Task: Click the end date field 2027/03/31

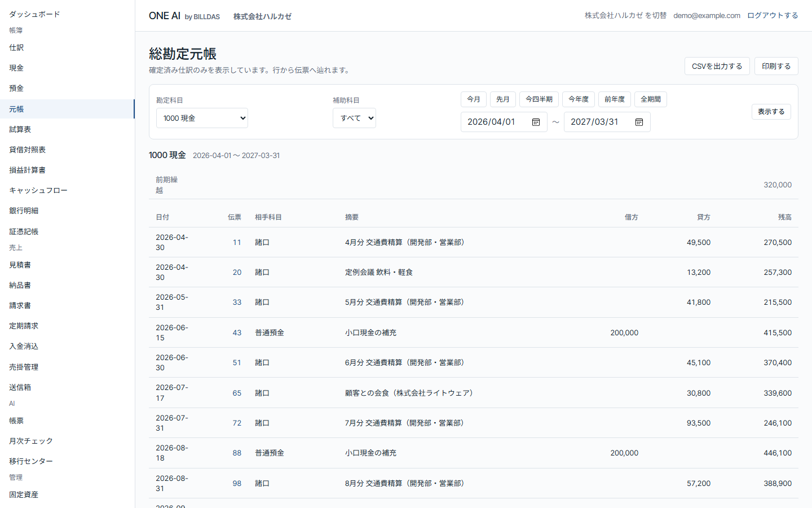Action: tap(607, 122)
